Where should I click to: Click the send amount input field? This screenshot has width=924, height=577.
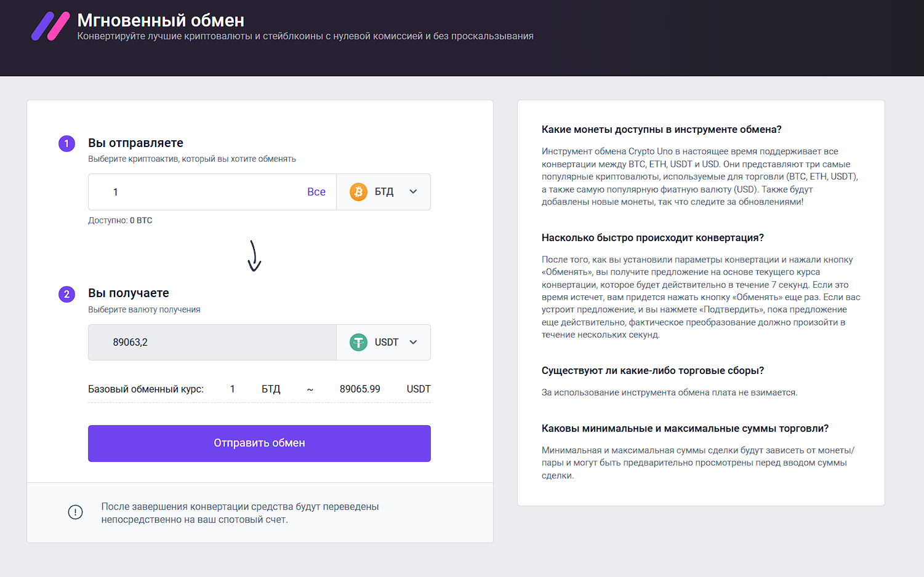(x=203, y=192)
